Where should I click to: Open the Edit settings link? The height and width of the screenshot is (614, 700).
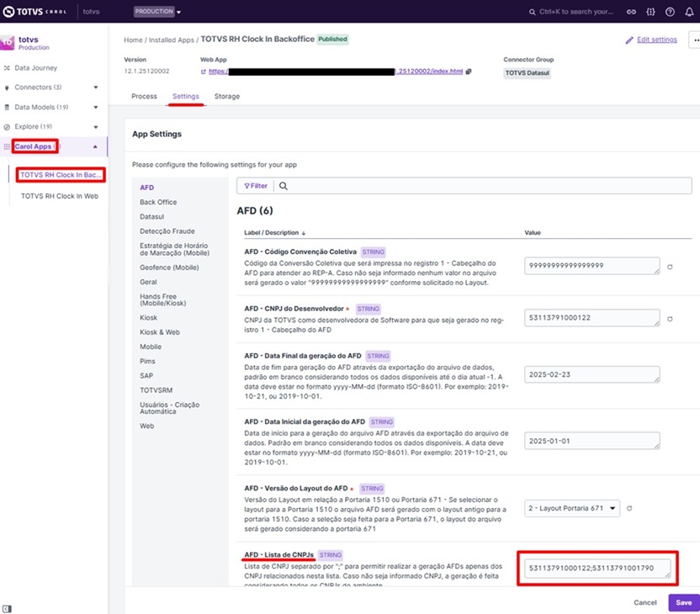click(657, 40)
